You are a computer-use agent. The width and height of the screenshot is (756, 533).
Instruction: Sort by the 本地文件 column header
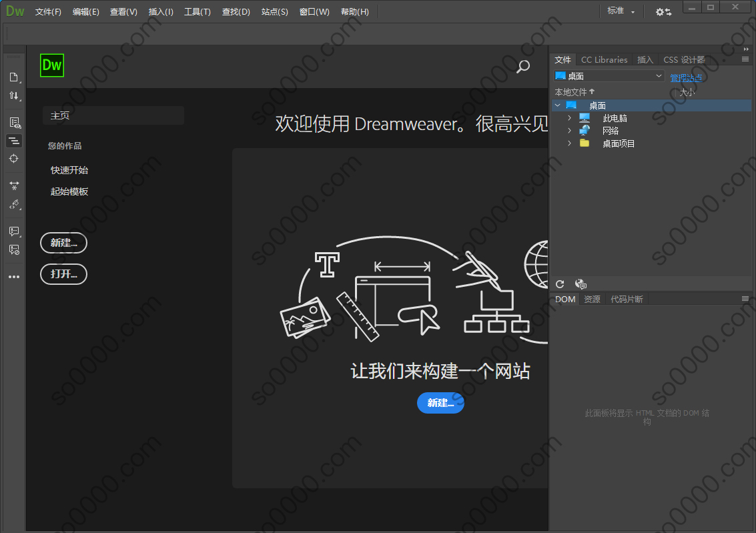pyautogui.click(x=575, y=92)
